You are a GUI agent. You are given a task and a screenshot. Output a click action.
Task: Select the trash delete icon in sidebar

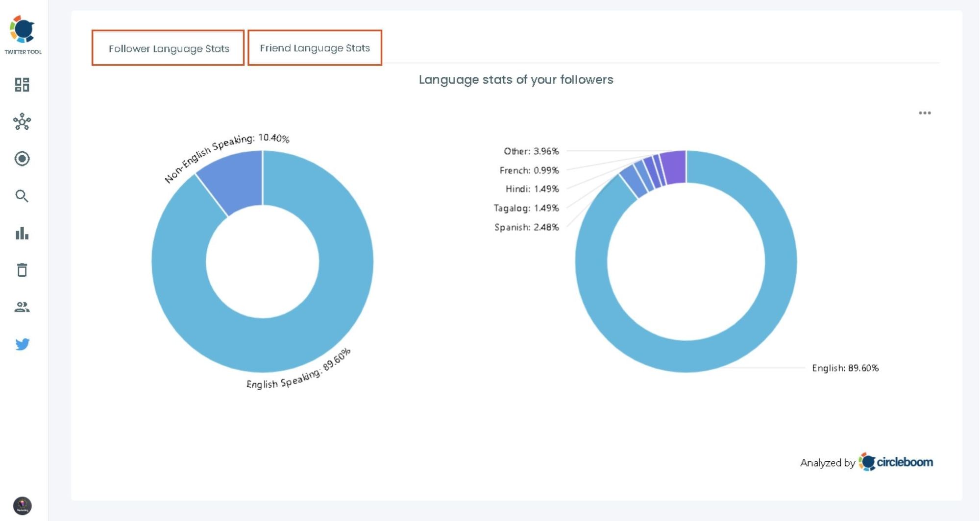[x=22, y=271]
